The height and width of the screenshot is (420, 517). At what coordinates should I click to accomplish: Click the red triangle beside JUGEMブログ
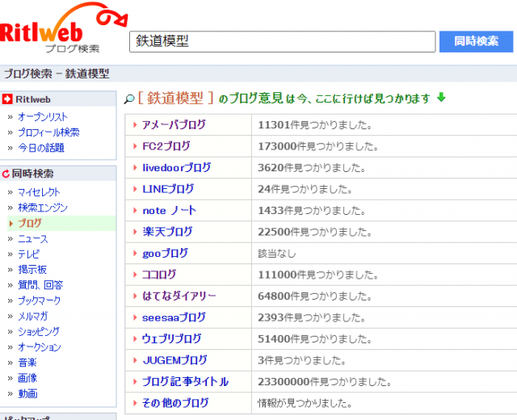click(135, 360)
